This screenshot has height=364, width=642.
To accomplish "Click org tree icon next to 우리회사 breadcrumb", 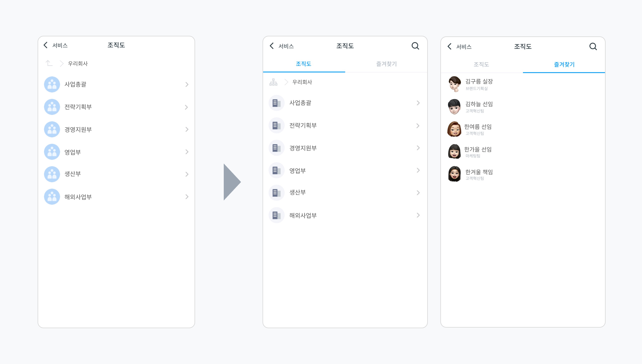I will coord(273,82).
